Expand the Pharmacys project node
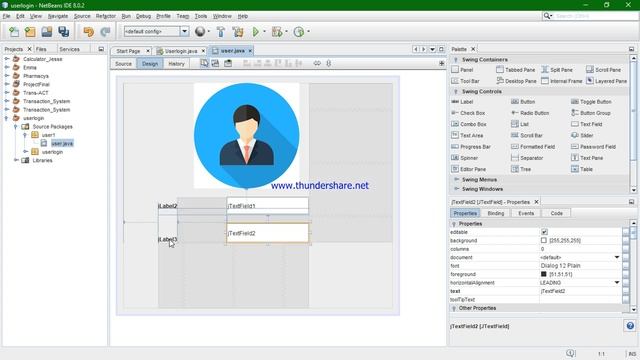Screen dimensions: 640x360 (x=7, y=76)
